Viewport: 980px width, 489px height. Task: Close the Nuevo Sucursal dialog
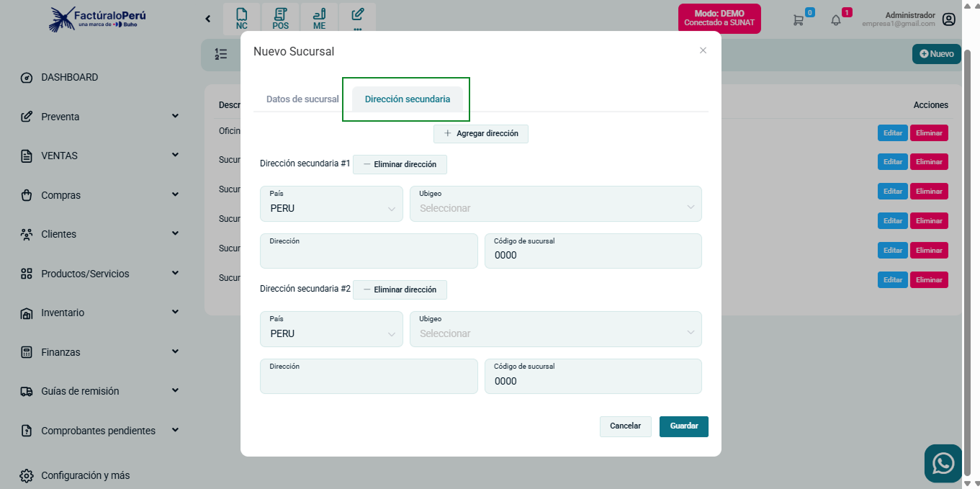703,50
